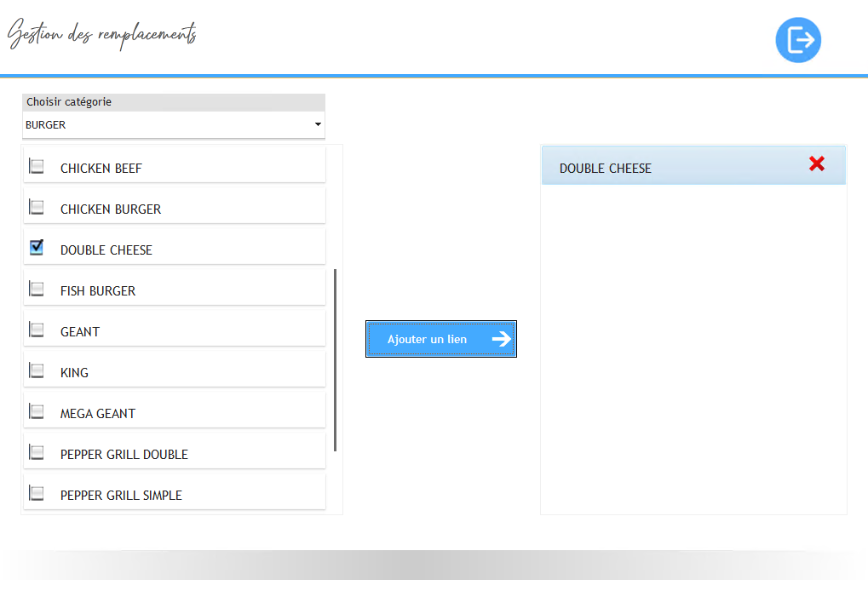Click the arrow on Ajouter un lien

tap(502, 339)
